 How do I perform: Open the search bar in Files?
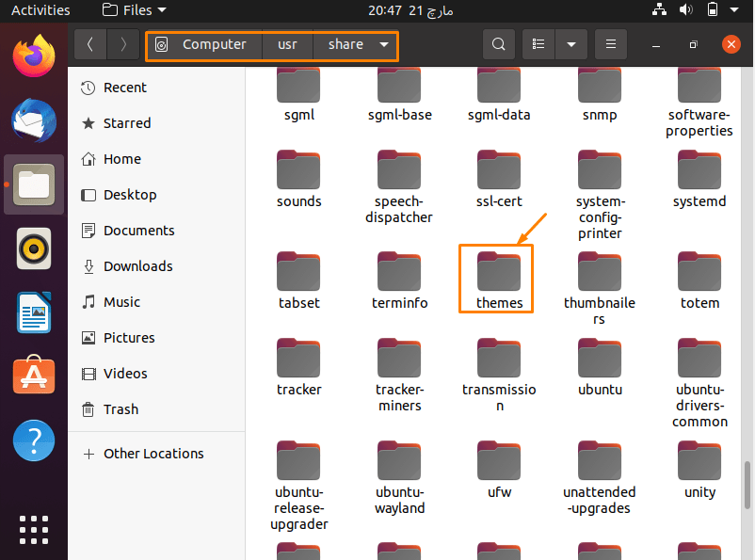click(499, 44)
